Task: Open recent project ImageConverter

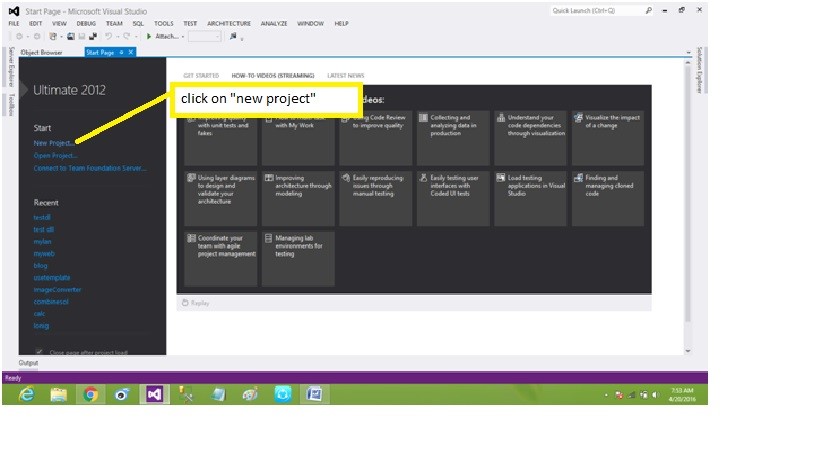Action: click(x=57, y=290)
